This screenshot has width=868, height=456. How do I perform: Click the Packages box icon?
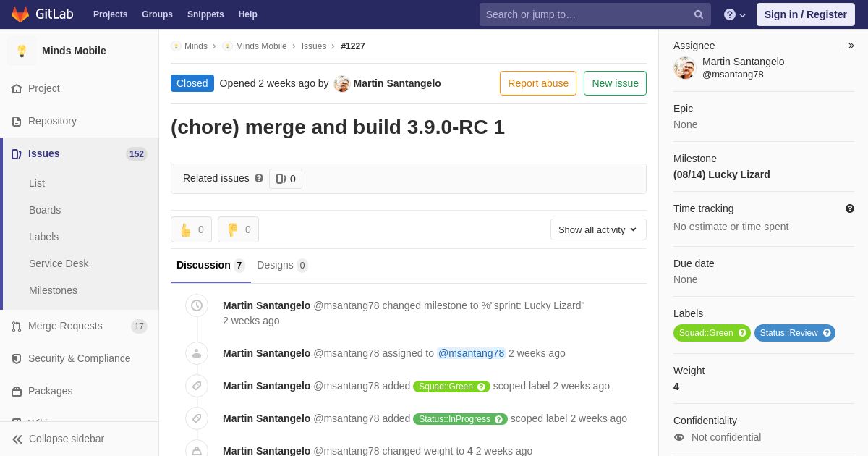pyautogui.click(x=17, y=391)
